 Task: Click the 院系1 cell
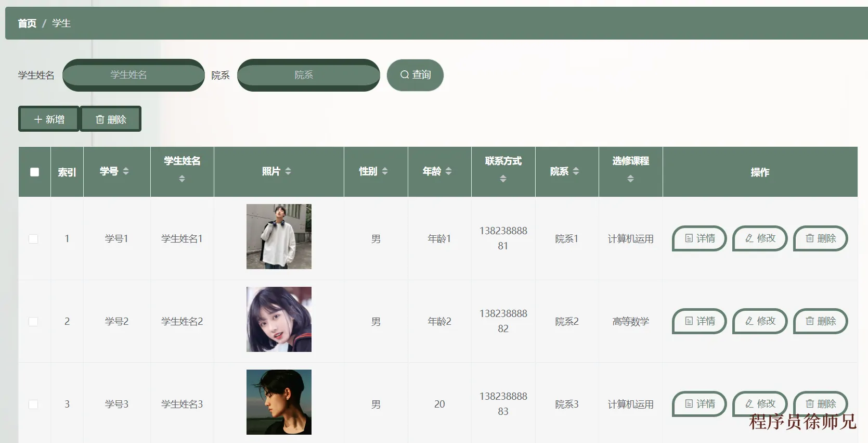click(566, 238)
